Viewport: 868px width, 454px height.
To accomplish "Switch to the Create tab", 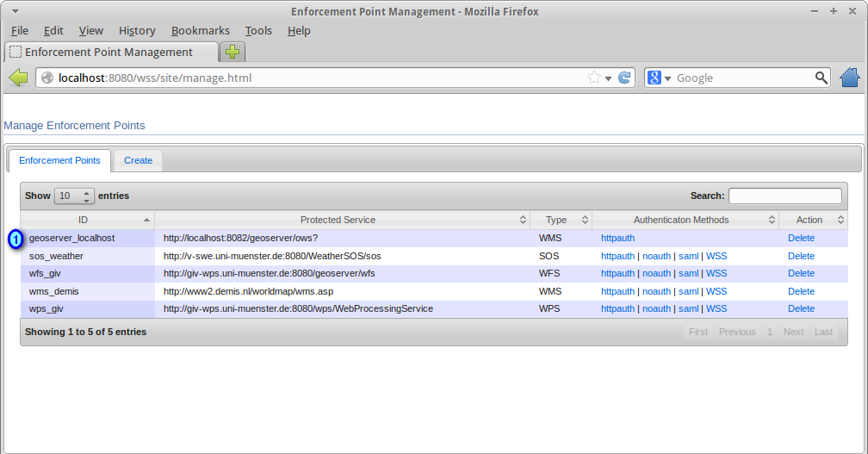I will 138,160.
